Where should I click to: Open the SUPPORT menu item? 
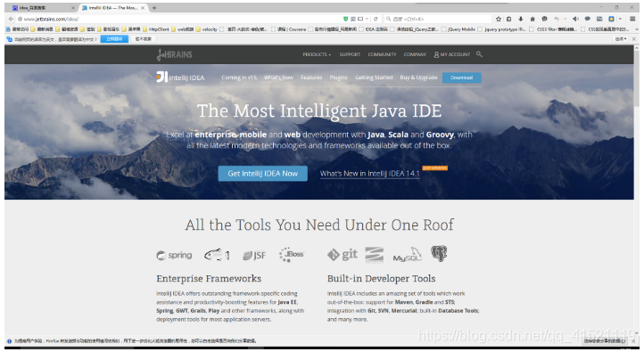click(x=350, y=54)
